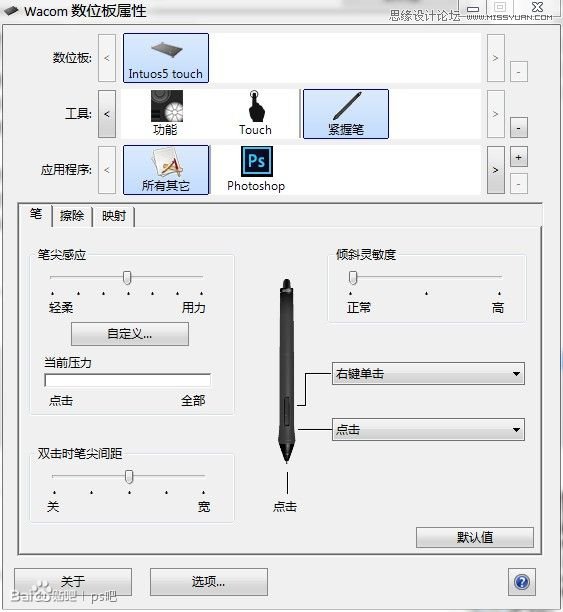Remove selected tablet with its minus button
The height and width of the screenshot is (612, 563).
click(x=519, y=71)
